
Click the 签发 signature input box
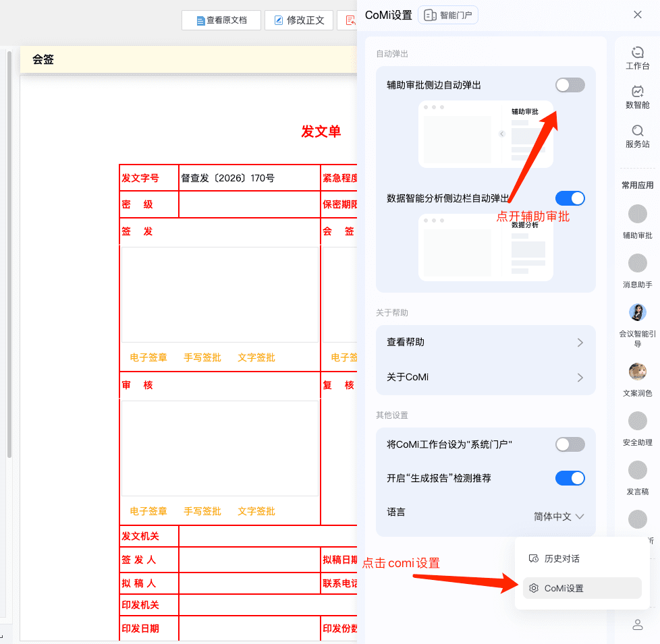point(220,295)
